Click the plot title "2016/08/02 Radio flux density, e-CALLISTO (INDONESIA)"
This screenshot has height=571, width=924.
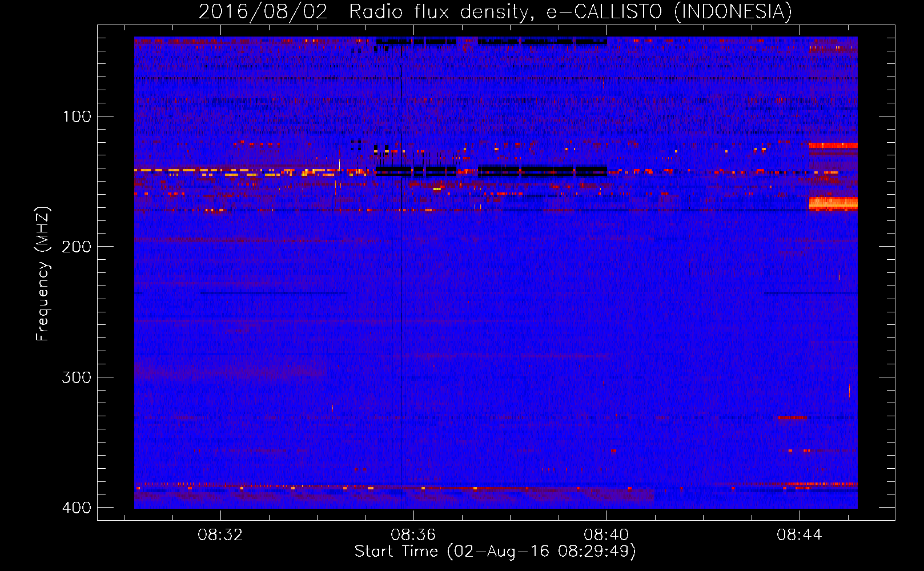[x=495, y=11]
